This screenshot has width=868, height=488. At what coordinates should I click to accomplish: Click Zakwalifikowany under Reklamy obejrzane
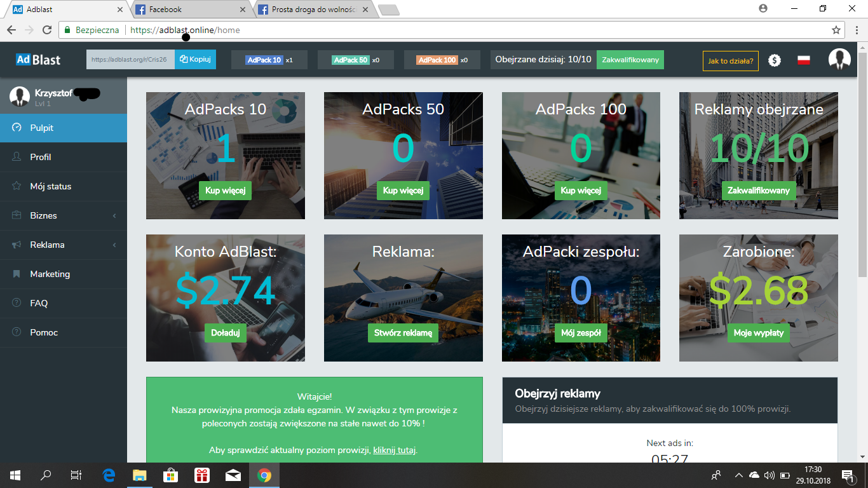[x=759, y=191]
